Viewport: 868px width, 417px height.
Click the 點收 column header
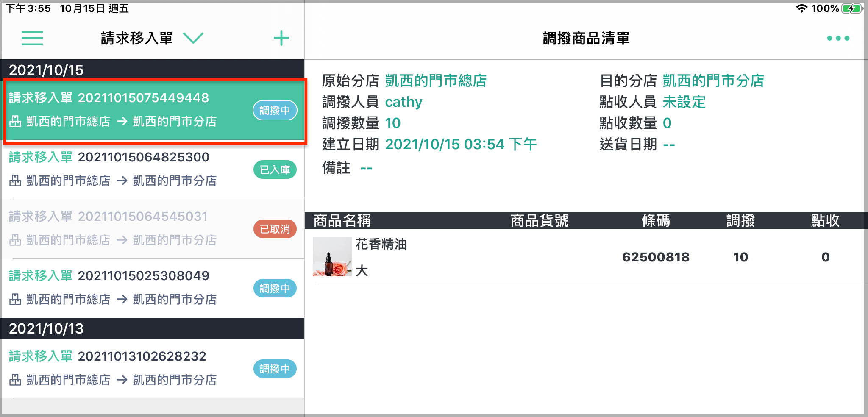tap(825, 220)
